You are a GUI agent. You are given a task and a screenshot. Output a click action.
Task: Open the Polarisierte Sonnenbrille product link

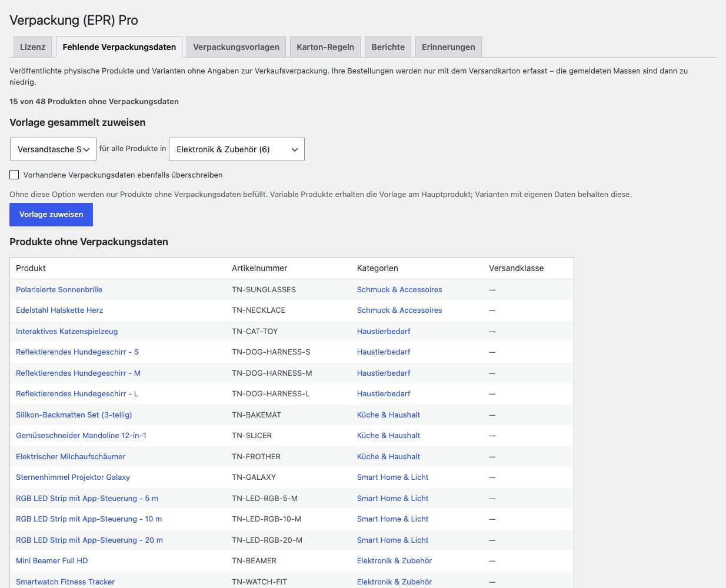pos(59,289)
